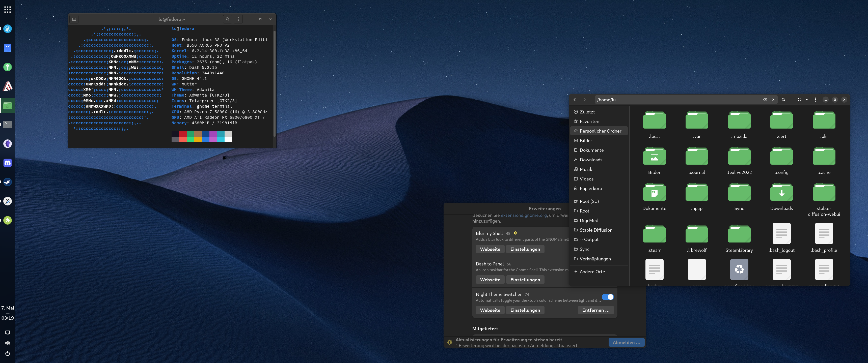Open the Terminal icon in the dock
868x363 pixels.
pos(7,125)
